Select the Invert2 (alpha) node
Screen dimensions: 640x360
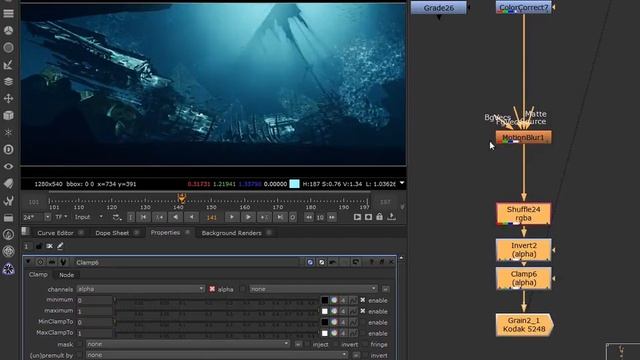(x=524, y=250)
